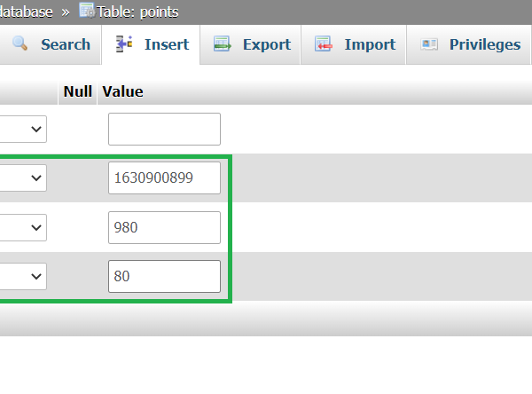Image resolution: width=532 pixels, height=394 pixels.
Task: Click the Insert tab's row icon
Action: tap(125, 44)
